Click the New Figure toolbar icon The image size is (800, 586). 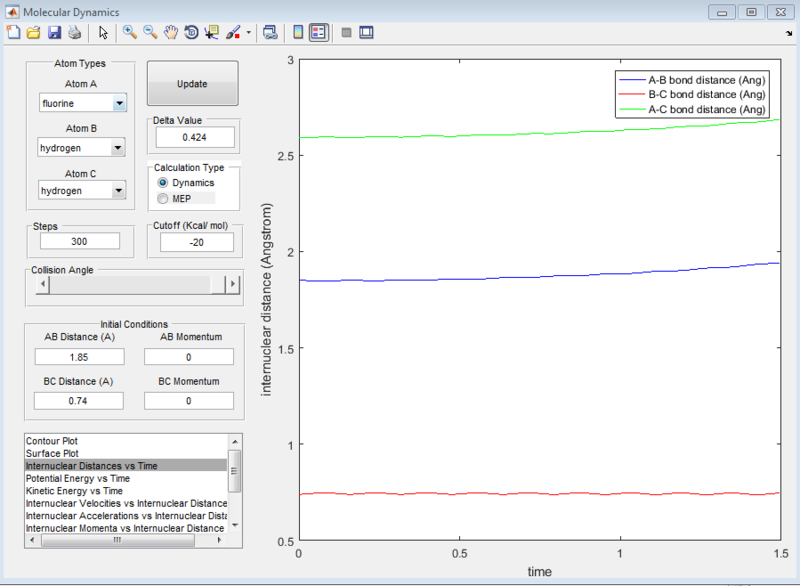[x=13, y=32]
